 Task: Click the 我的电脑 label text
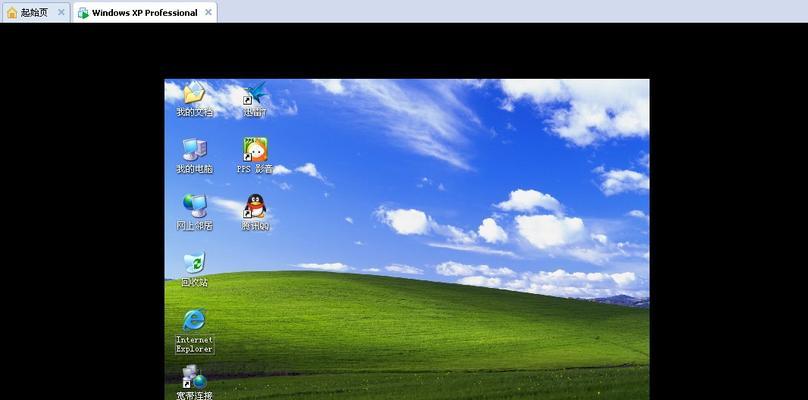[x=194, y=169]
